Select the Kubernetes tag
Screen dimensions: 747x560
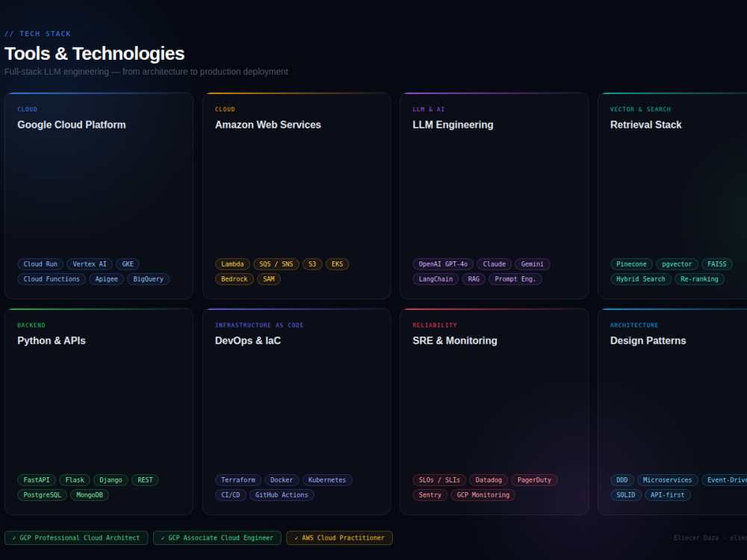327,480
